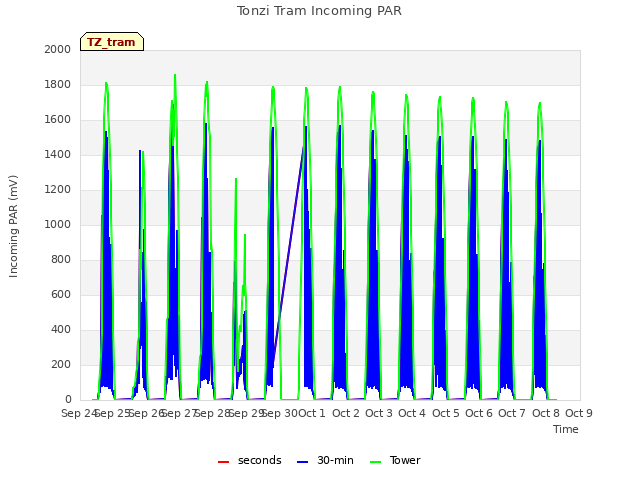Click the diagonal blue gap line before Oct 1
640x480 pixels.
288,255
